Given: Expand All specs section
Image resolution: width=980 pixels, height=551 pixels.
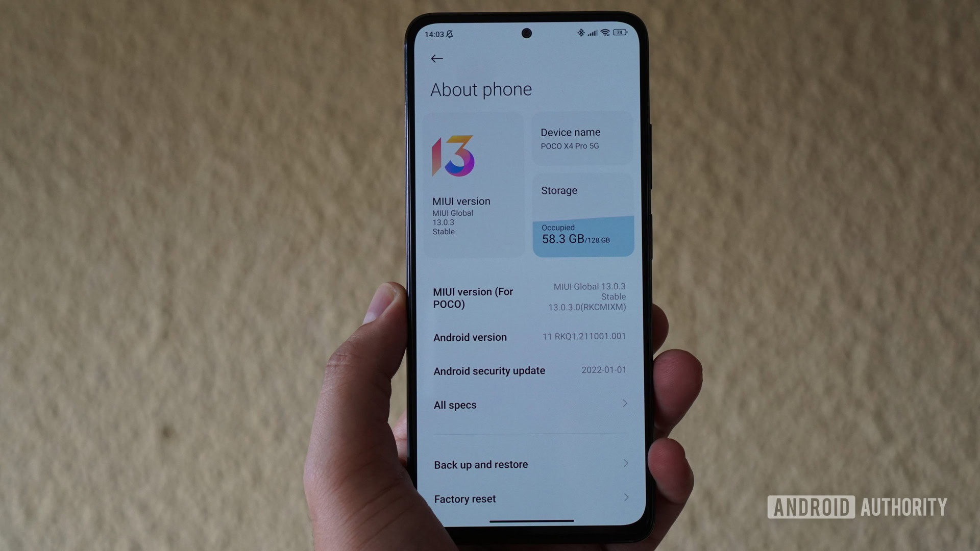Looking at the screenshot, I should pos(528,404).
